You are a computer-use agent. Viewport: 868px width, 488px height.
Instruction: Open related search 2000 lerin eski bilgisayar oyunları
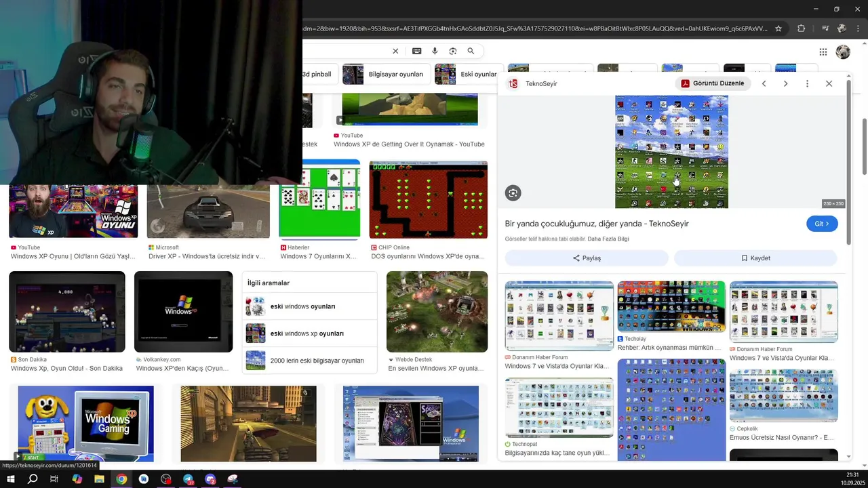pos(309,361)
